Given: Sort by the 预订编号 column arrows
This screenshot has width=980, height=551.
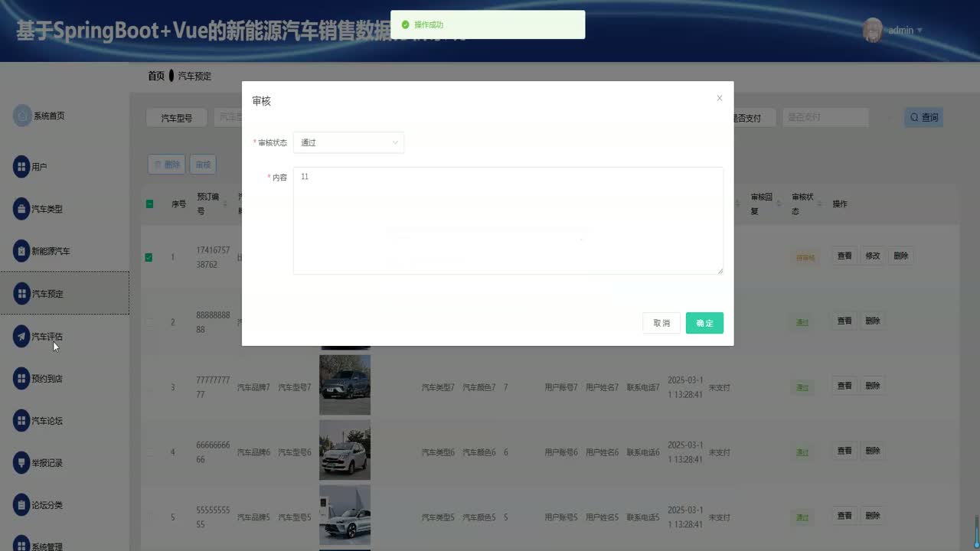Looking at the screenshot, I should pyautogui.click(x=225, y=204).
